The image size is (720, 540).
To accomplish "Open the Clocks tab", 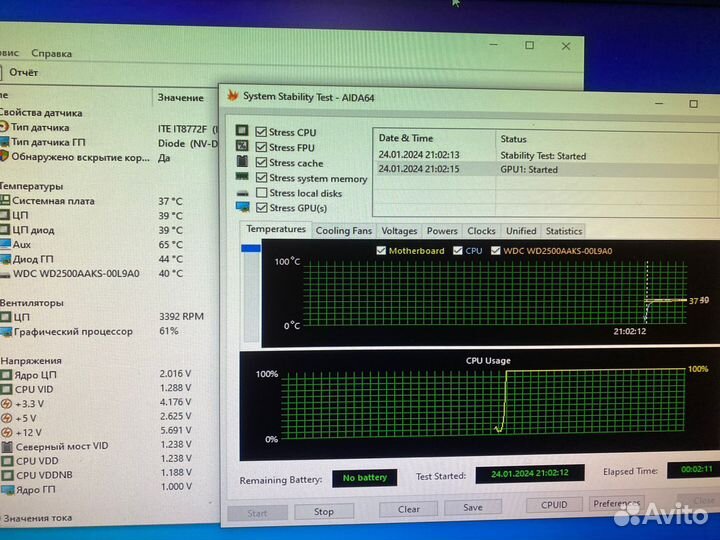I will click(x=481, y=231).
